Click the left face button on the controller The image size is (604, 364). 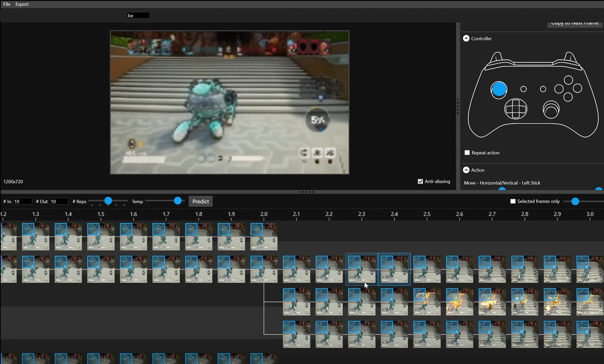pyautogui.click(x=559, y=89)
